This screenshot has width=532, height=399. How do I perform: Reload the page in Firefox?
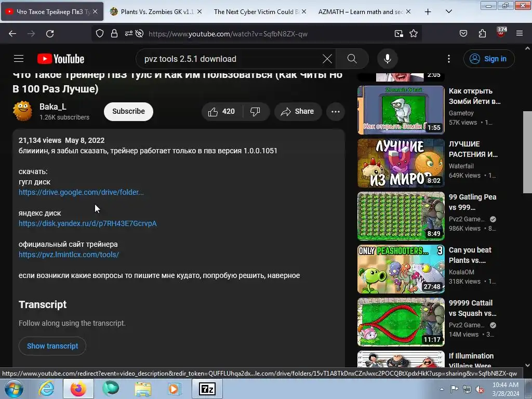(50, 34)
